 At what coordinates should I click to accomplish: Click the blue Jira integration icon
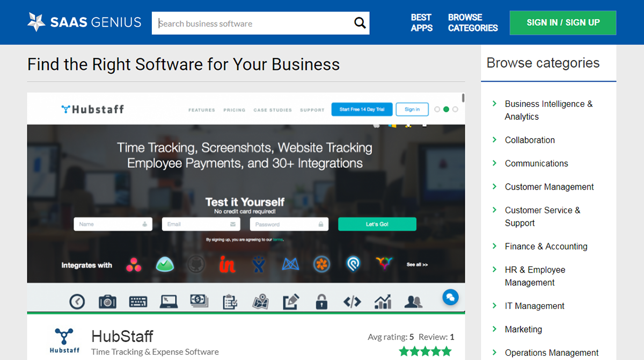click(259, 264)
